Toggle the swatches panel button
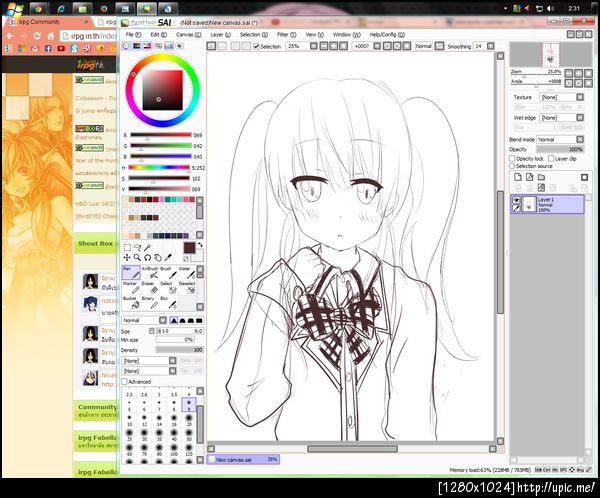The width and height of the screenshot is (600, 498). [x=169, y=46]
